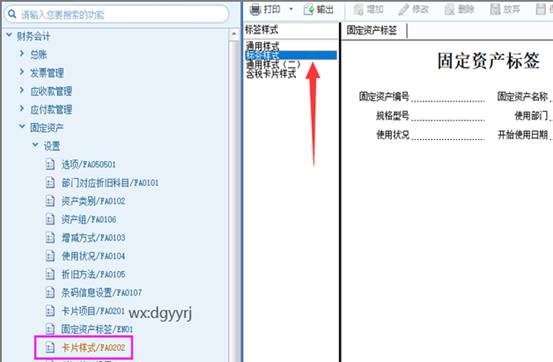Select the highlighted 标签样式 list entry

[x=291, y=55]
